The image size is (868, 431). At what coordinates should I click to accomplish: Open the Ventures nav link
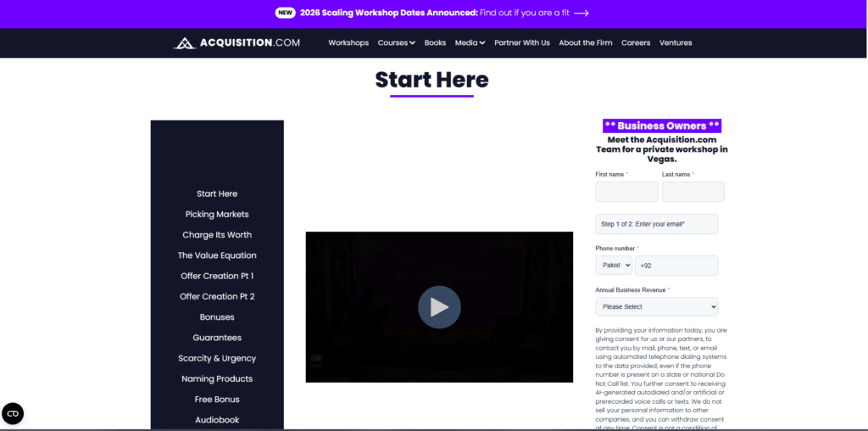(676, 42)
